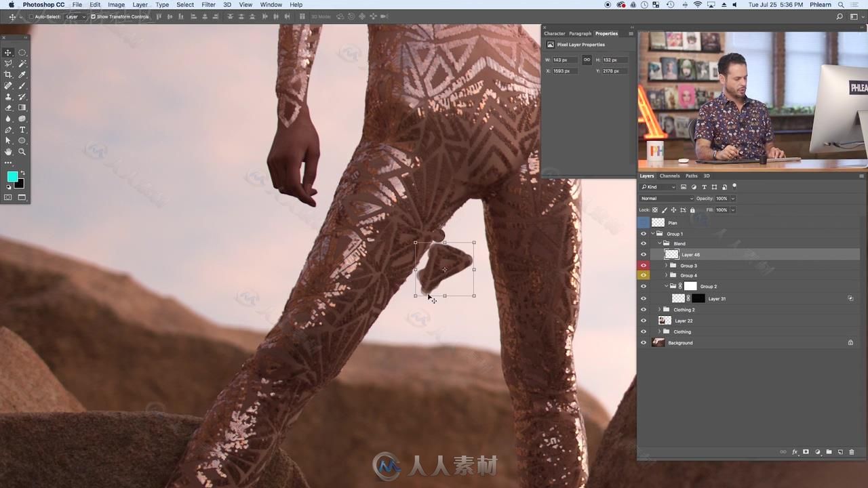Open the Layer menu
The height and width of the screenshot is (488, 868).
140,5
